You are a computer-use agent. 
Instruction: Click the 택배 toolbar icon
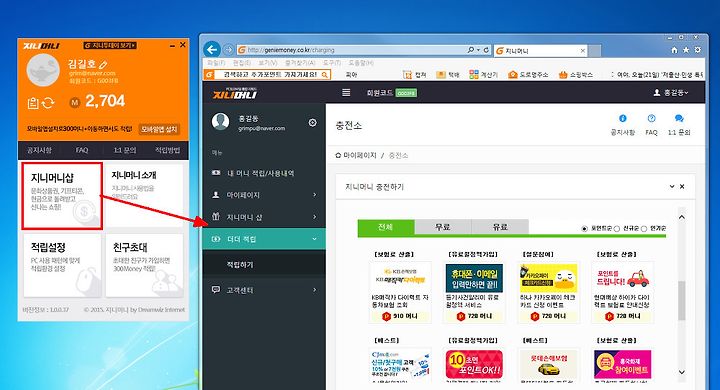(x=441, y=74)
